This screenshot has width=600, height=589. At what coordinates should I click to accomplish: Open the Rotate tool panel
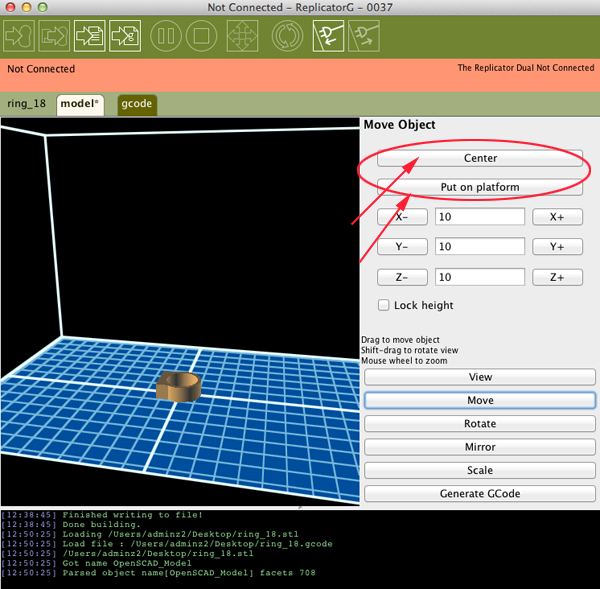point(480,424)
